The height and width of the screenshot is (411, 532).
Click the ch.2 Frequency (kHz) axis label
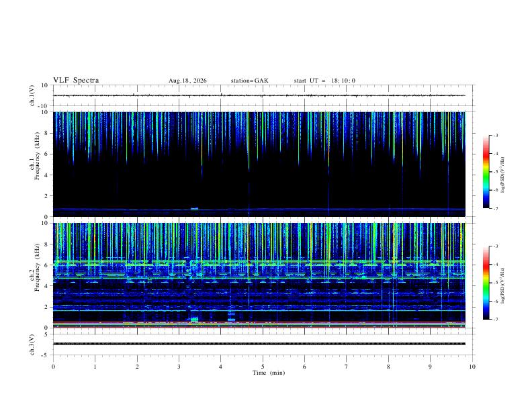(x=34, y=267)
